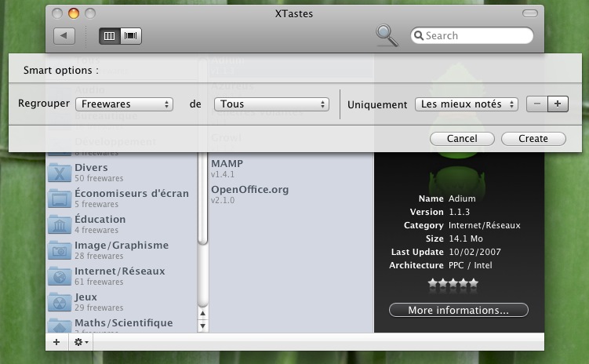The width and height of the screenshot is (589, 364).
Task: Select the Éducation folder icon
Action: pos(60,224)
